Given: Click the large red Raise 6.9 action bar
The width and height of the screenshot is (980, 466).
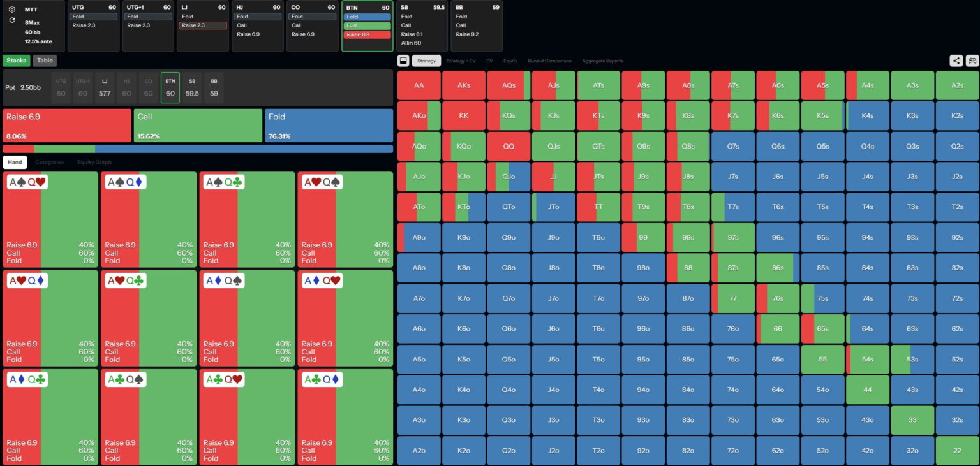Looking at the screenshot, I should click(67, 125).
